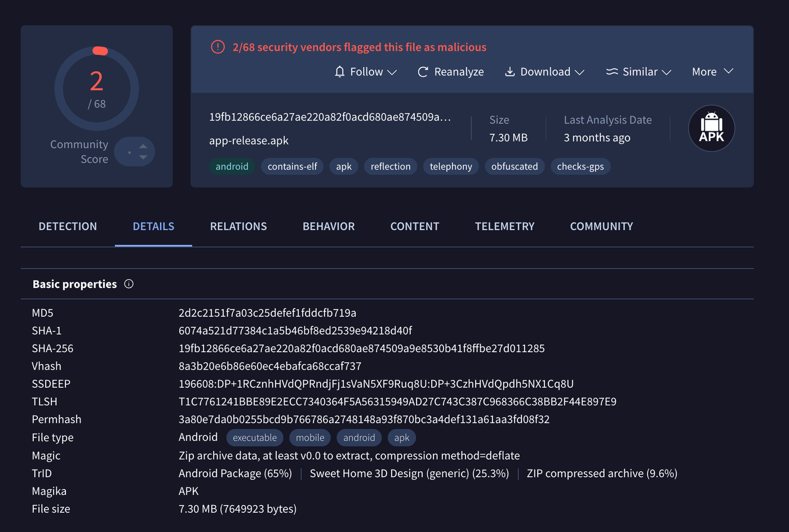Click the Community Score label
Viewport: 789px width, 532px height.
tap(79, 152)
